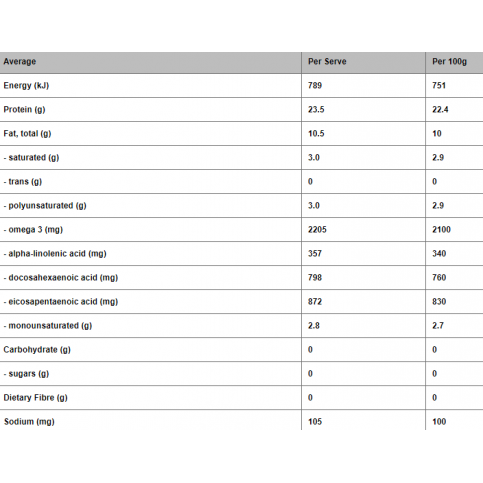Viewport: 483px width, 483px height.
Task: Select the Sodium (mg) row label
Action: point(29,422)
